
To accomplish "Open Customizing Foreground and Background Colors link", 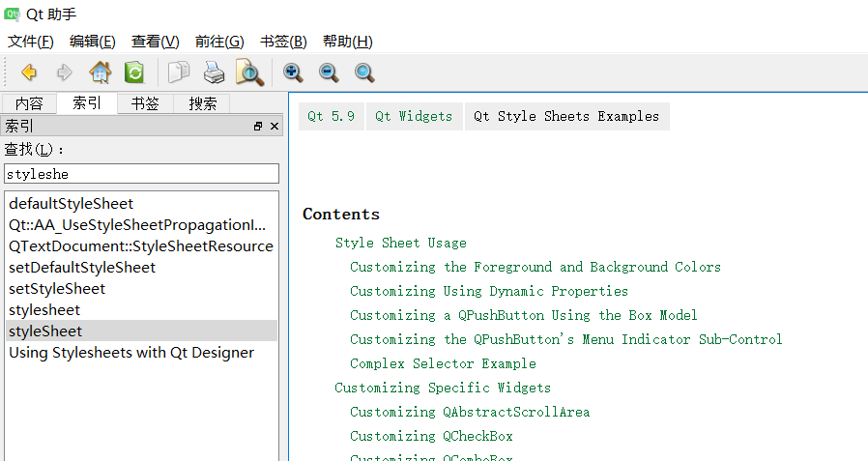I will 535,267.
